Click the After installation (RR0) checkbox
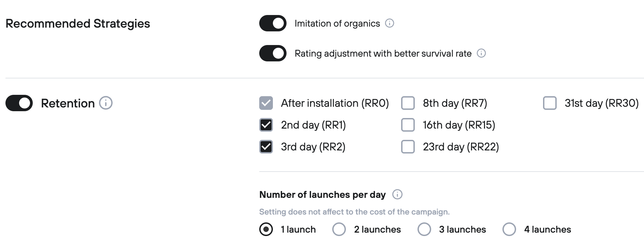 pyautogui.click(x=266, y=103)
